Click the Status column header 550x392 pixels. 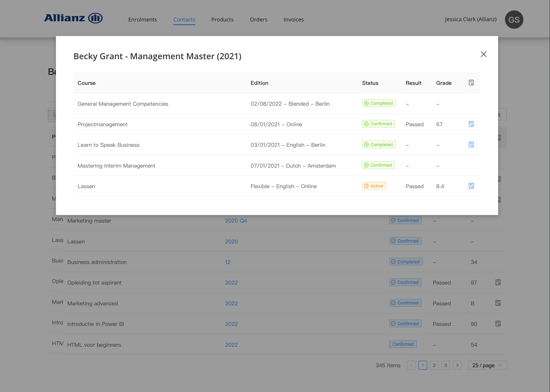370,83
